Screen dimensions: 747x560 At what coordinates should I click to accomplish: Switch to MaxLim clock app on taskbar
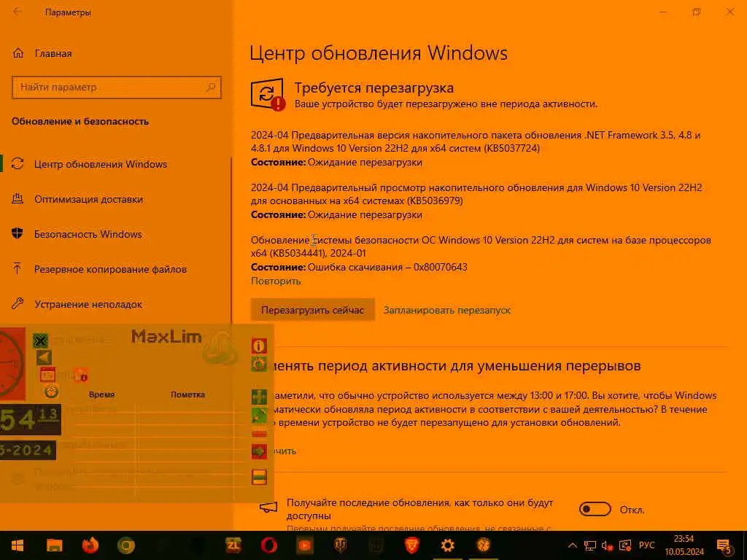click(x=483, y=545)
